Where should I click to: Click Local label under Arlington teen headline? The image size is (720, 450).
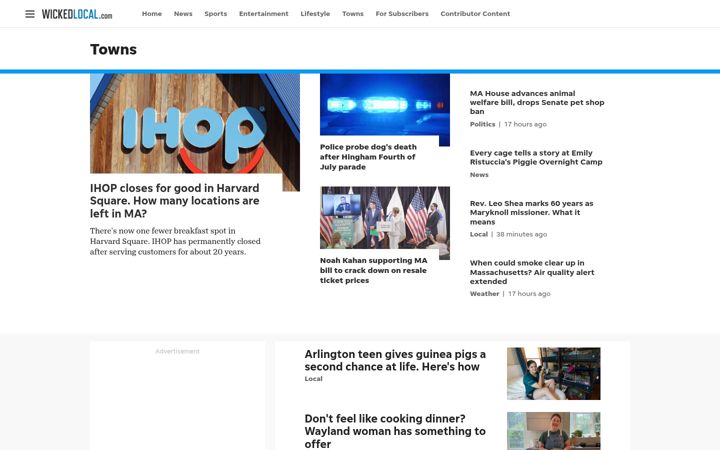pyautogui.click(x=313, y=379)
